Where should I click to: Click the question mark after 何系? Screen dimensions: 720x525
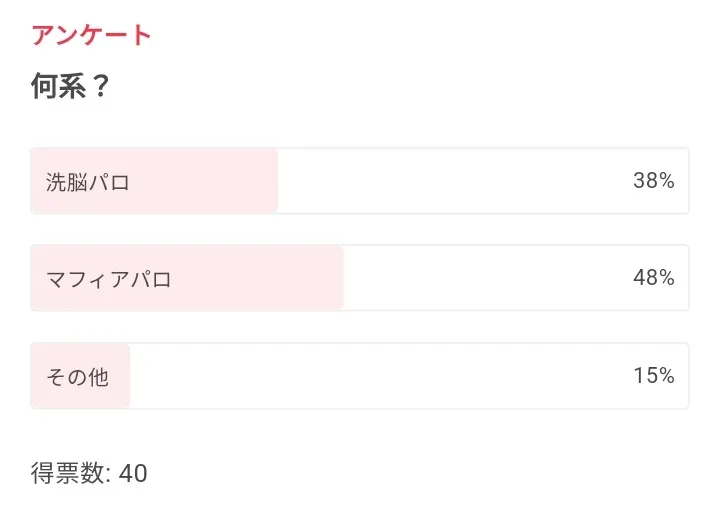pos(99,87)
